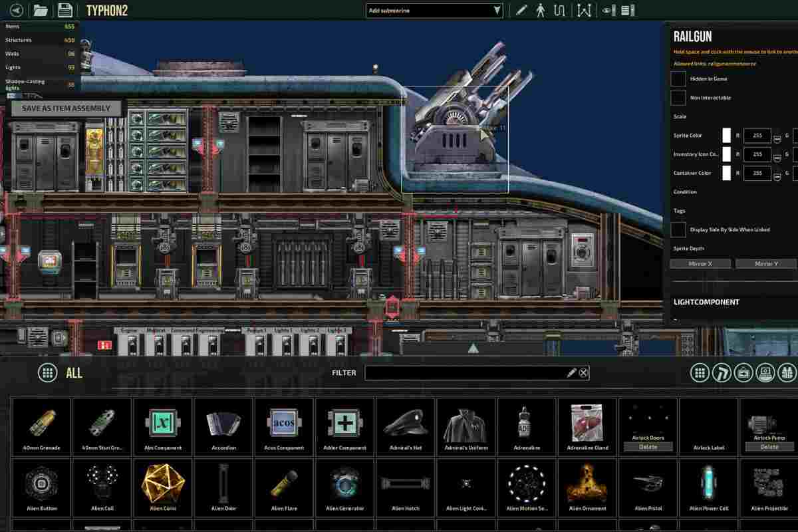Switch to character mode via person icon
The image size is (798, 532).
541,10
